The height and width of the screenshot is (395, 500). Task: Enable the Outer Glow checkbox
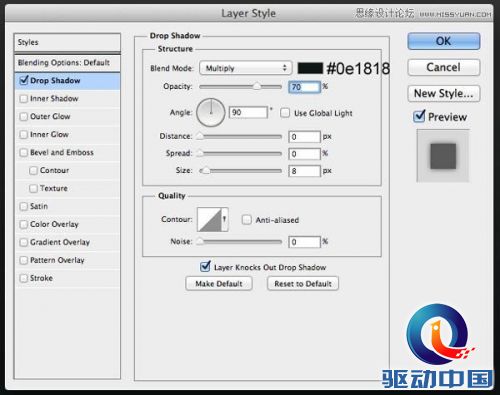point(24,117)
